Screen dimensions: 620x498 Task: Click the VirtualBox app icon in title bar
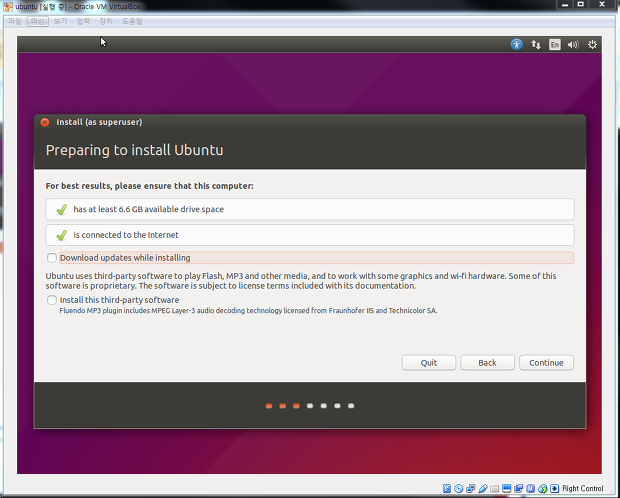coord(8,6)
